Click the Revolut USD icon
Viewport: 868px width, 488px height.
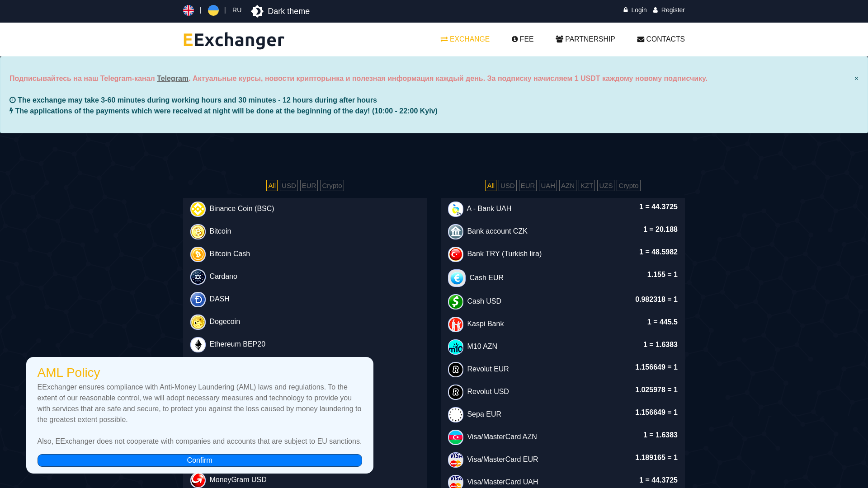click(456, 392)
